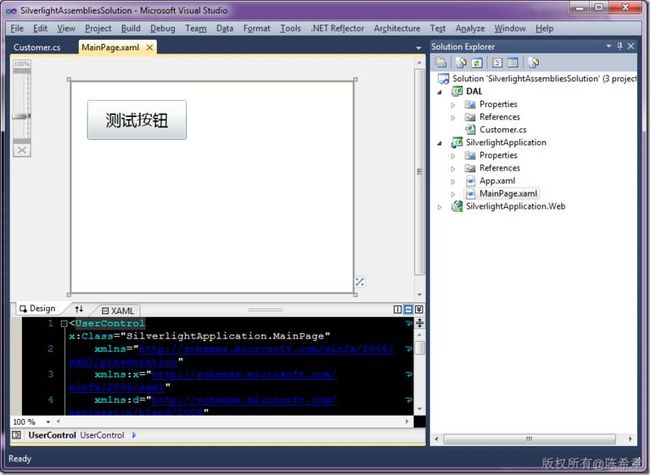Open the Solution Explorer window position dropdown arrow

tap(609, 46)
